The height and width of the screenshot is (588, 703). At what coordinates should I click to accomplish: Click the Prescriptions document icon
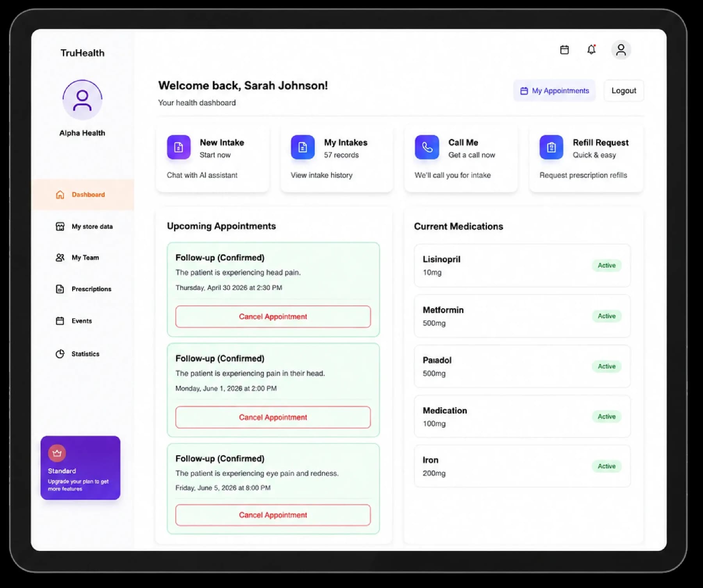click(x=60, y=289)
